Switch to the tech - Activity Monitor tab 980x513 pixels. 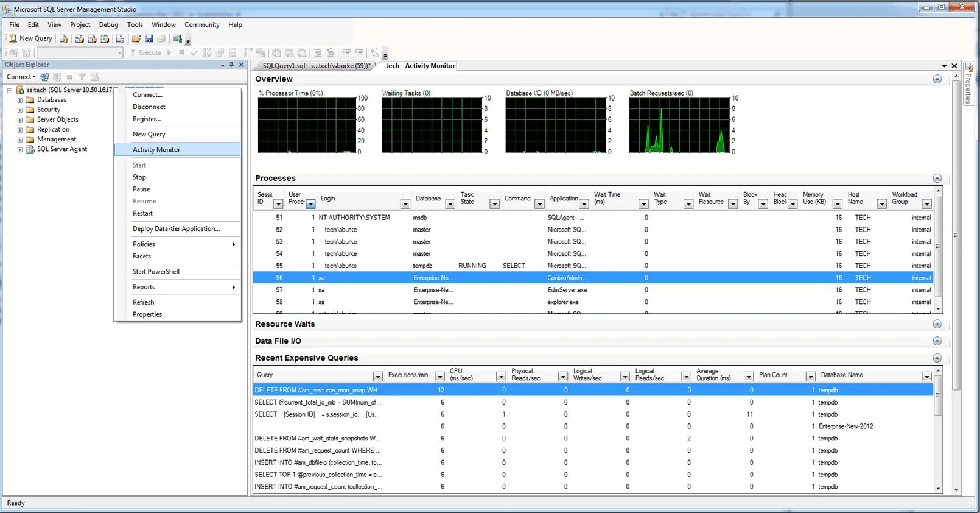click(x=420, y=66)
